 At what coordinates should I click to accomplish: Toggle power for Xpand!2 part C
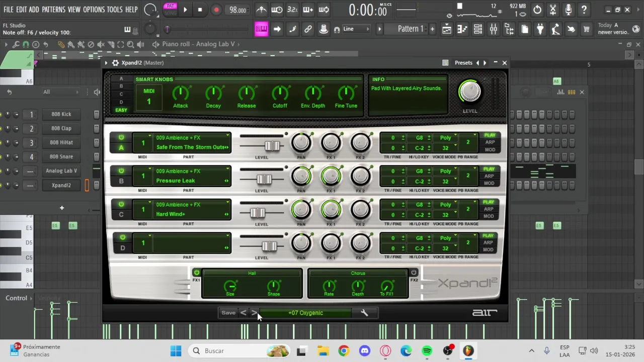[121, 204]
